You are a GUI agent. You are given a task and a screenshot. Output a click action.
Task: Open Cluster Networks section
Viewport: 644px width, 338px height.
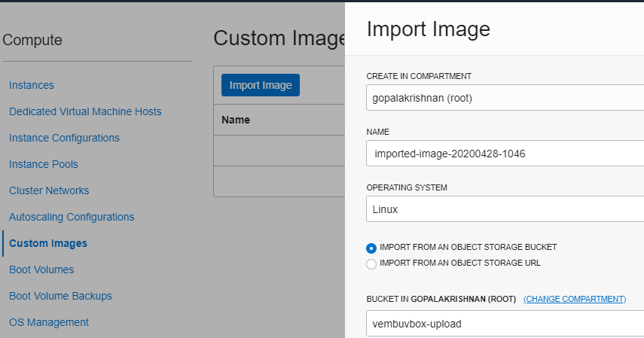tap(49, 190)
